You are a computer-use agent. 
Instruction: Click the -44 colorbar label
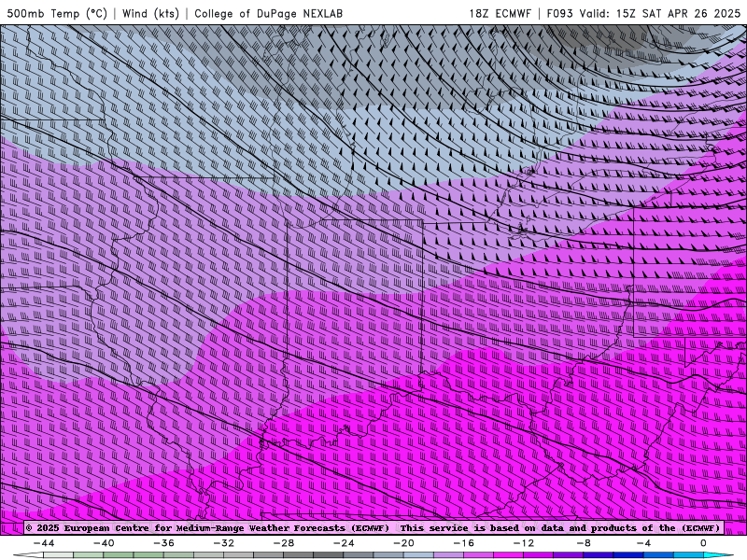pos(44,543)
